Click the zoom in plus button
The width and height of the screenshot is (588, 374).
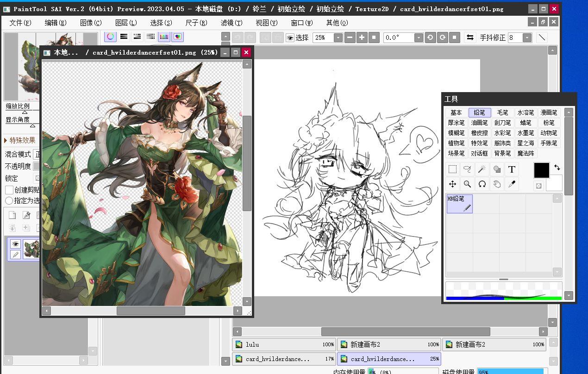362,37
